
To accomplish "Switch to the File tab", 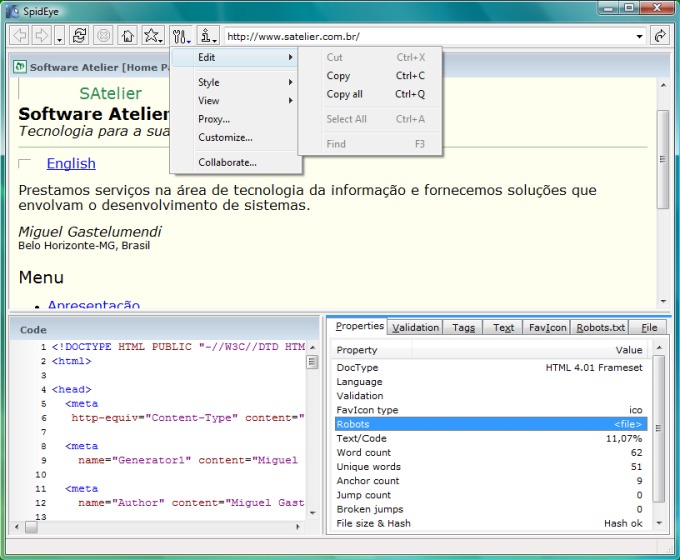I will tap(649, 327).
